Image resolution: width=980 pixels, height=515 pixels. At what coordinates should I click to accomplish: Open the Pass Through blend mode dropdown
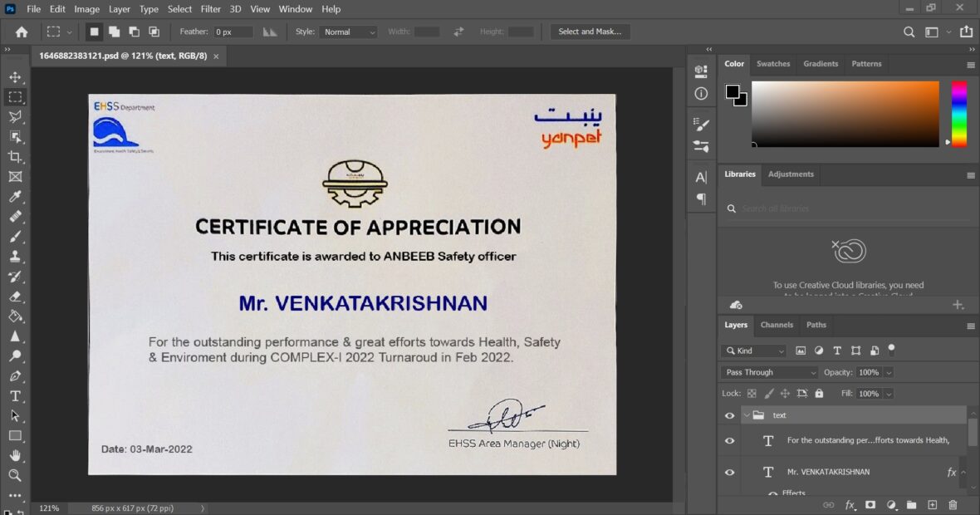pos(768,372)
